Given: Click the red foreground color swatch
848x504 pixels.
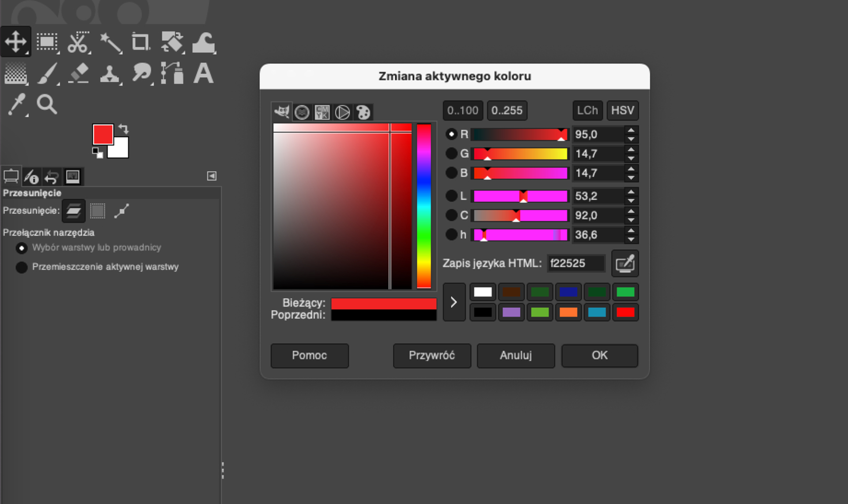Looking at the screenshot, I should (x=103, y=134).
